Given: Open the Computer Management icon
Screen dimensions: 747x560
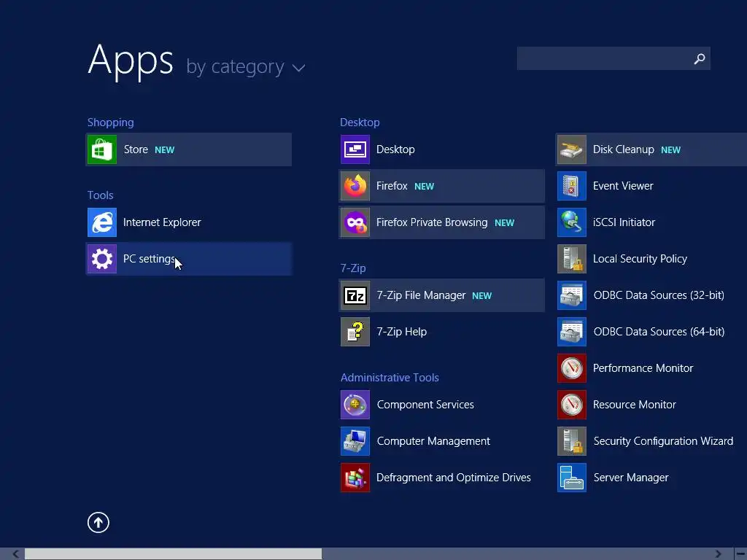Looking at the screenshot, I should pyautogui.click(x=355, y=441).
